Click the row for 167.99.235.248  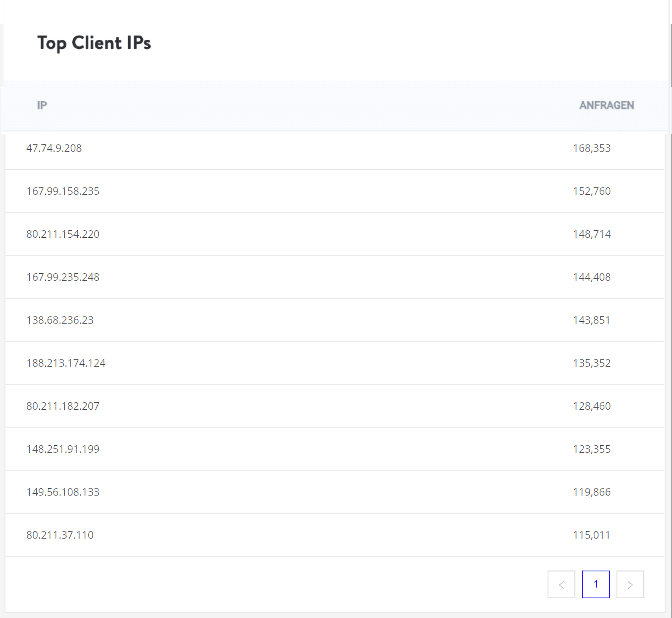point(63,277)
